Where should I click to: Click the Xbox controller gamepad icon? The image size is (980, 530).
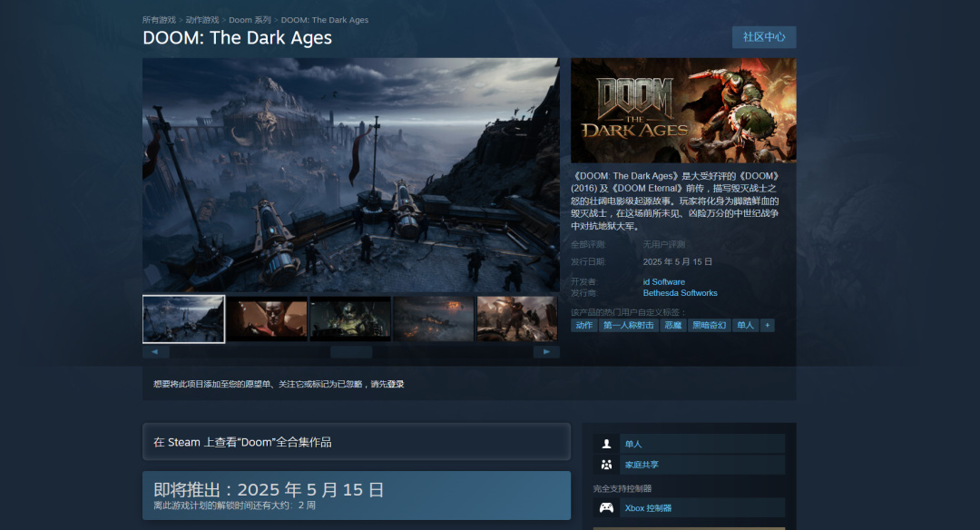coord(606,507)
